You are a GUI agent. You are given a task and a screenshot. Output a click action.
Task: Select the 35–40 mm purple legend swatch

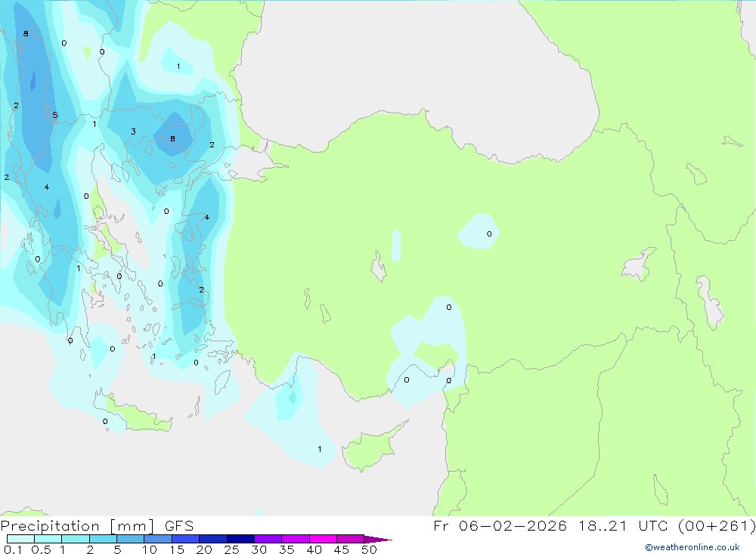(296, 539)
